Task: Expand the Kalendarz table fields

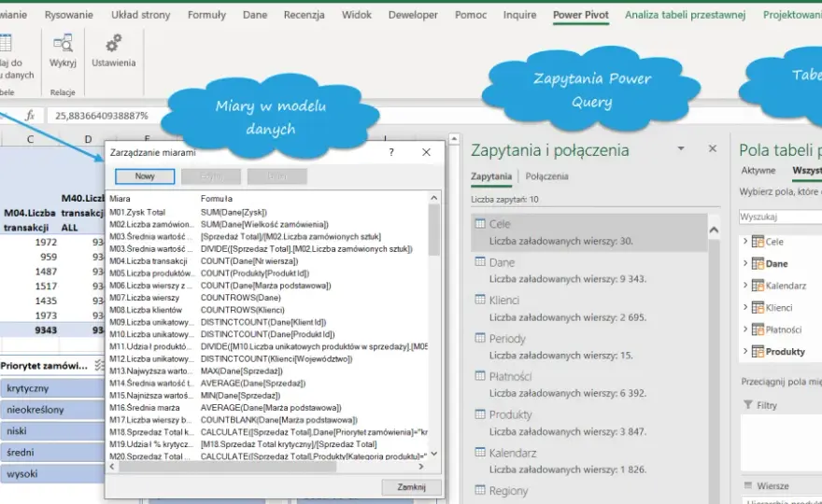Action: point(745,286)
